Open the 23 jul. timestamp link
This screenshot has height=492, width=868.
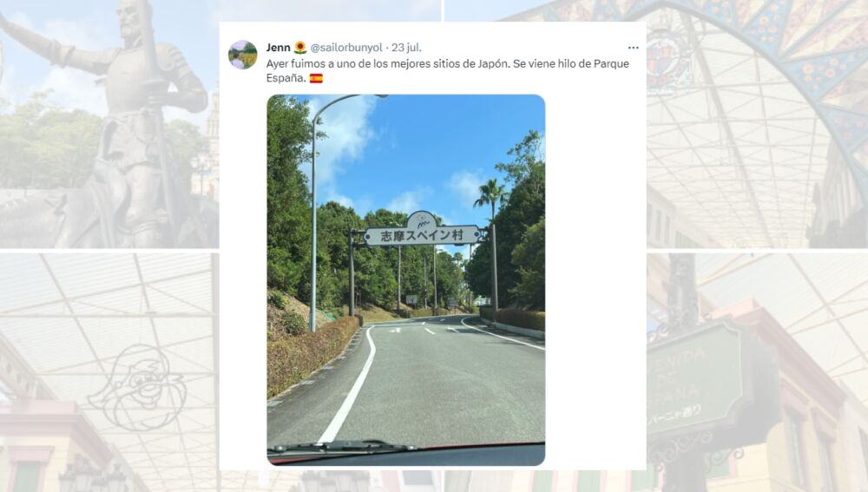coord(406,48)
